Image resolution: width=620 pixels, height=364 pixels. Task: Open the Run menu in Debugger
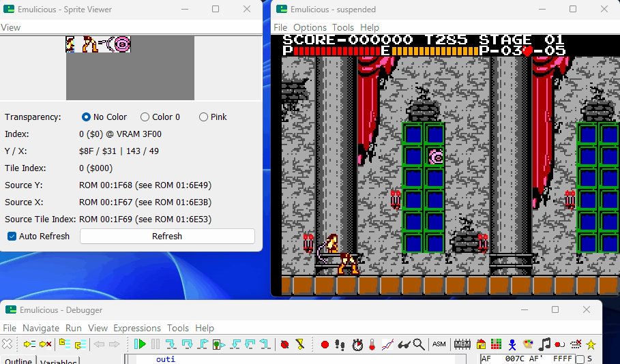point(74,328)
